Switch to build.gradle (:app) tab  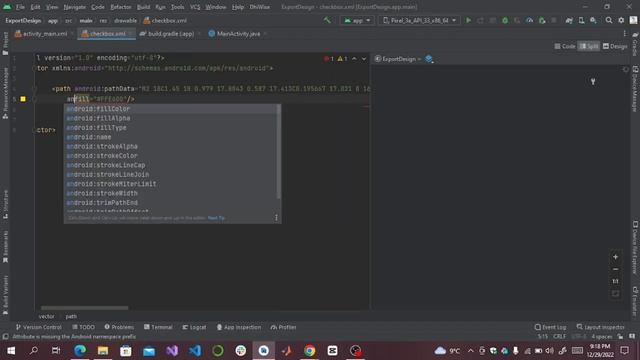(167, 33)
